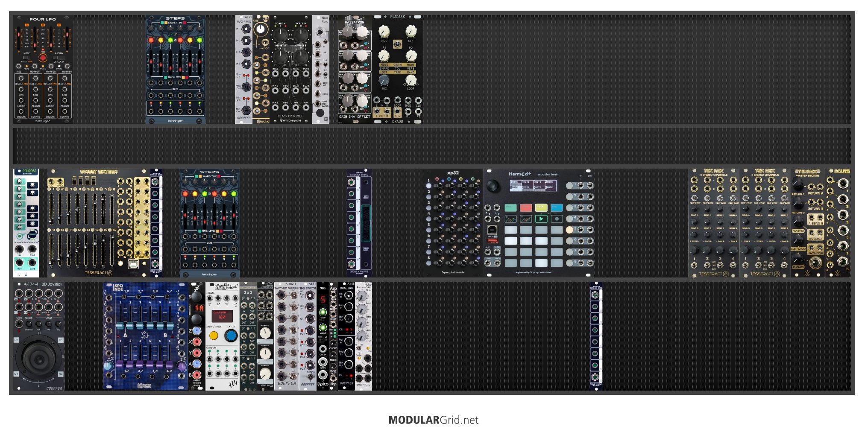The height and width of the screenshot is (429, 868).
Task: Tap the yellow track pad on Hermod+
Action: 541,207
